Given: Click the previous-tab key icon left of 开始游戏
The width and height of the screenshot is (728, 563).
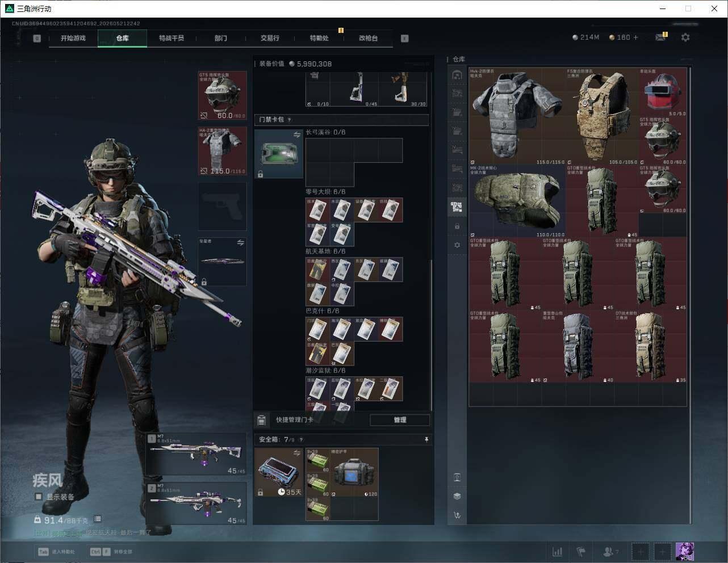Looking at the screenshot, I should coord(37,39).
